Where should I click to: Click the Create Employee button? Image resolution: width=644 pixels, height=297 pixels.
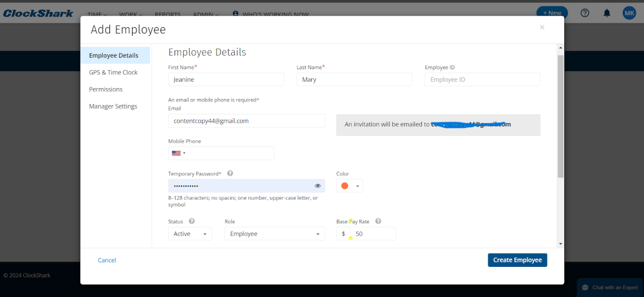[517, 260]
